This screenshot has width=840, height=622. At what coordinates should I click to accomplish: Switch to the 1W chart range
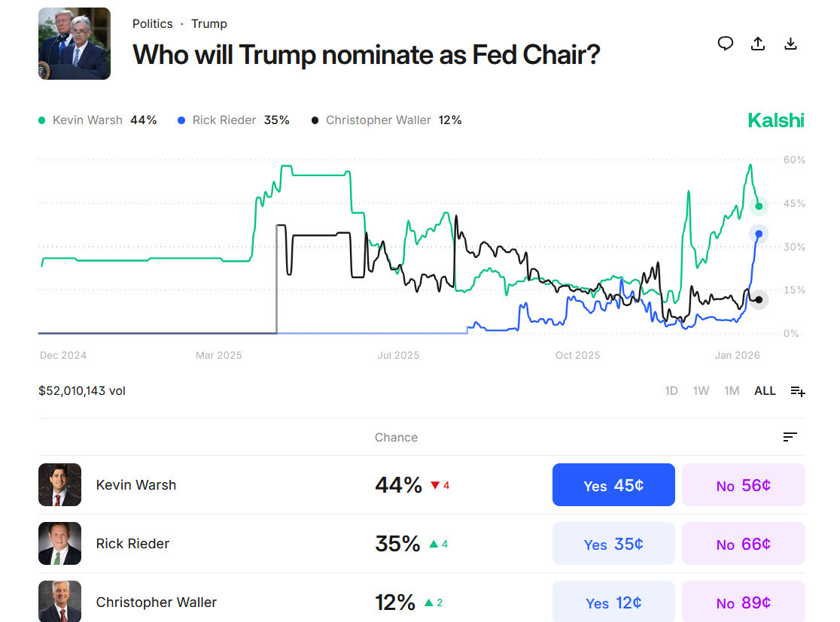[x=701, y=390]
